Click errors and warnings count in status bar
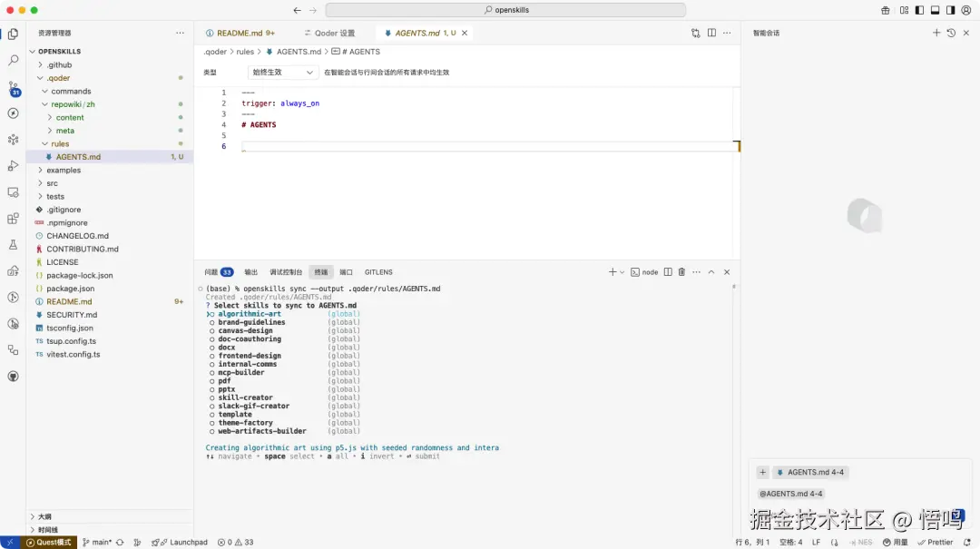This screenshot has width=980, height=549. tap(235, 542)
